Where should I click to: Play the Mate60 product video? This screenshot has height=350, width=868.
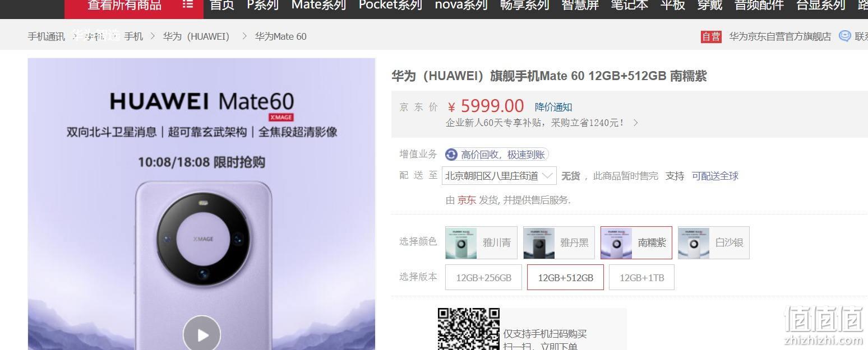(202, 334)
